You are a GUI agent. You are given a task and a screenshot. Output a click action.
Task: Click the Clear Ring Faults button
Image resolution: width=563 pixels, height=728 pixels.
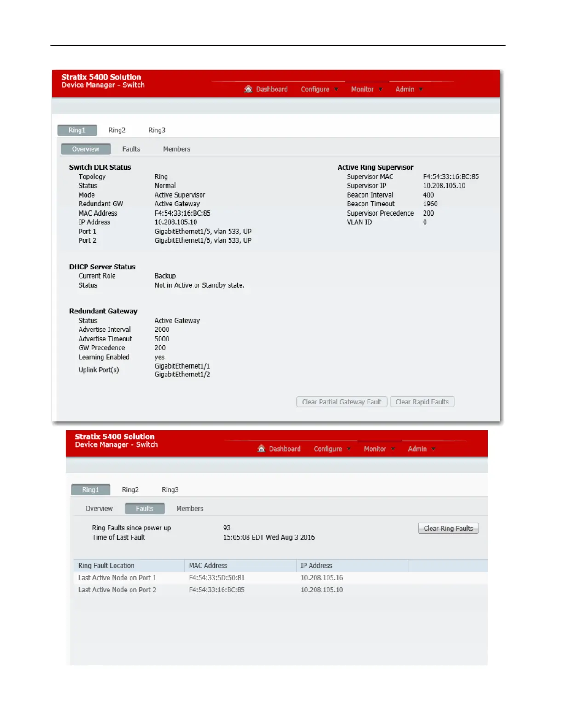(448, 528)
